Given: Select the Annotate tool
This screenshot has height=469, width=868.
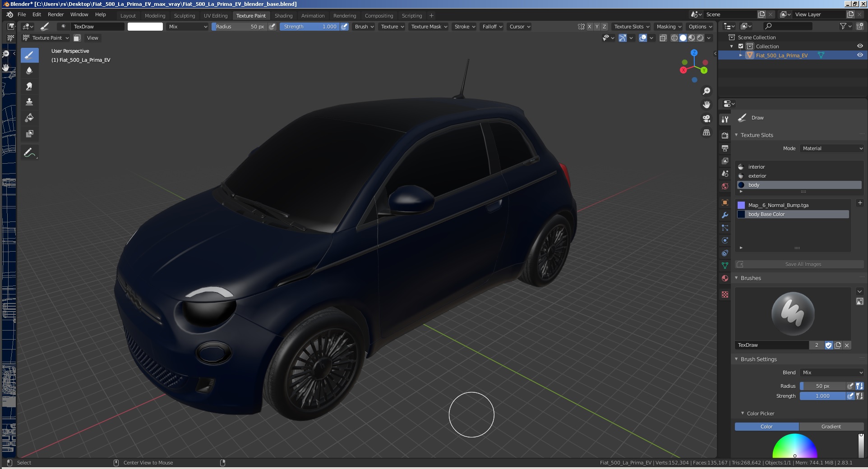Looking at the screenshot, I should click(x=29, y=152).
